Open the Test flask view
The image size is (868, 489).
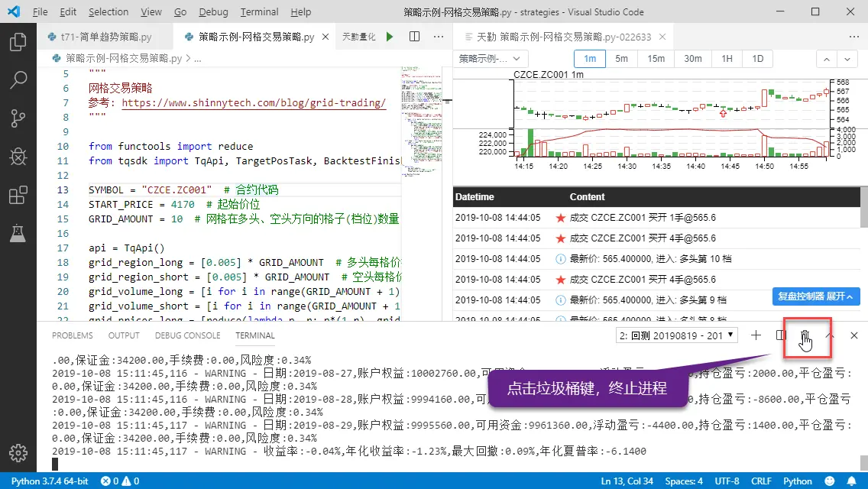(18, 233)
